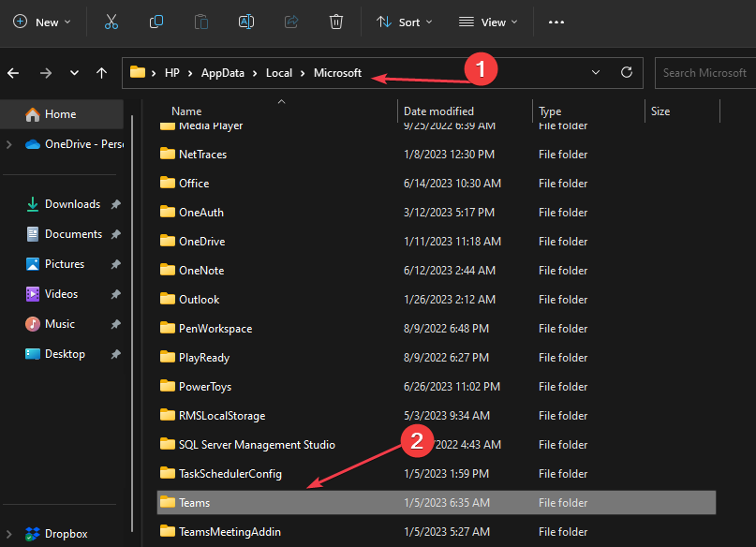Viewport: 756px width, 547px height.
Task: Go up one folder level
Action: (x=101, y=73)
